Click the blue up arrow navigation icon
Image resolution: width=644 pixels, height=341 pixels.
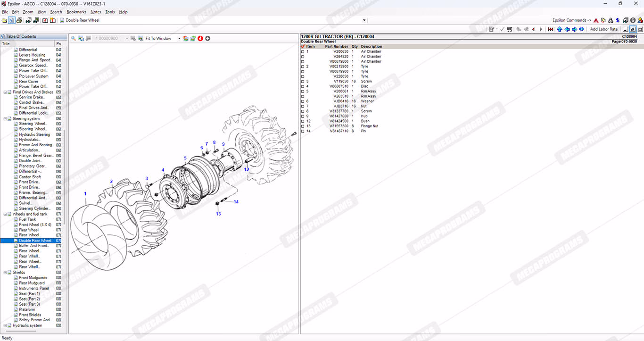[x=560, y=29]
